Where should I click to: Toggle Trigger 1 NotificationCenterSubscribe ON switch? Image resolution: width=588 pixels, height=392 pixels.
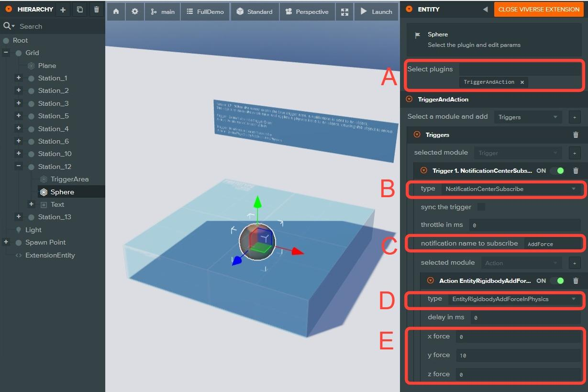click(557, 170)
